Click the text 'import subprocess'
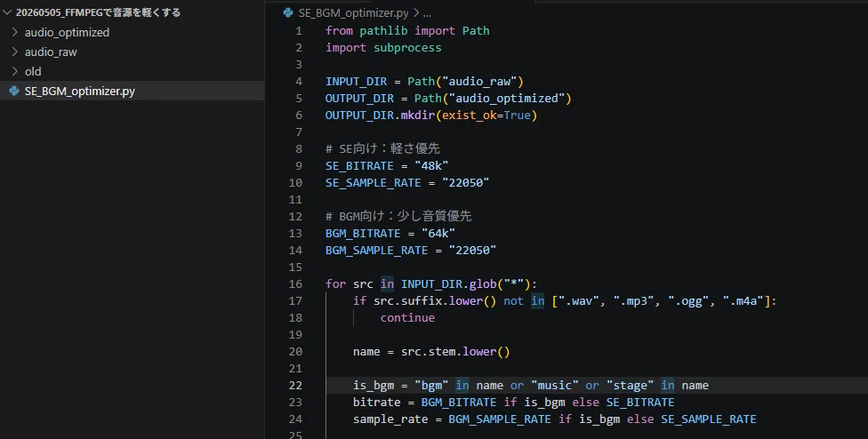 point(383,48)
